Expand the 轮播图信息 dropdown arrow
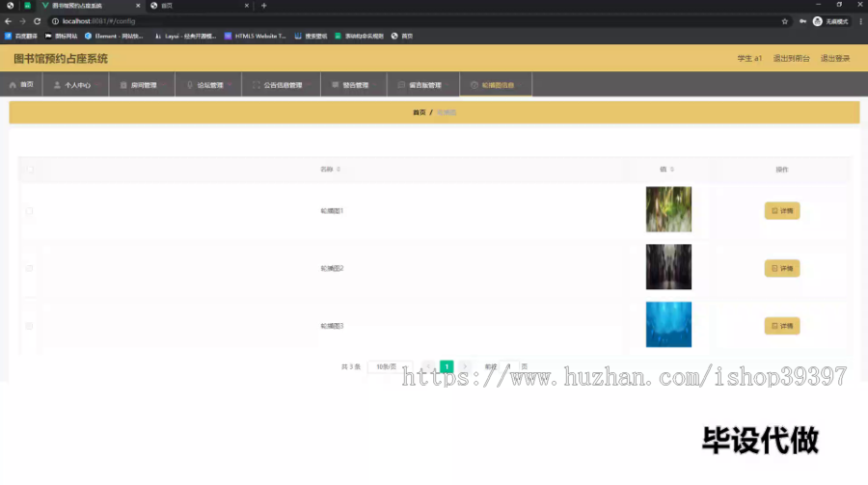Image resolution: width=868 pixels, height=485 pixels. [x=521, y=85]
